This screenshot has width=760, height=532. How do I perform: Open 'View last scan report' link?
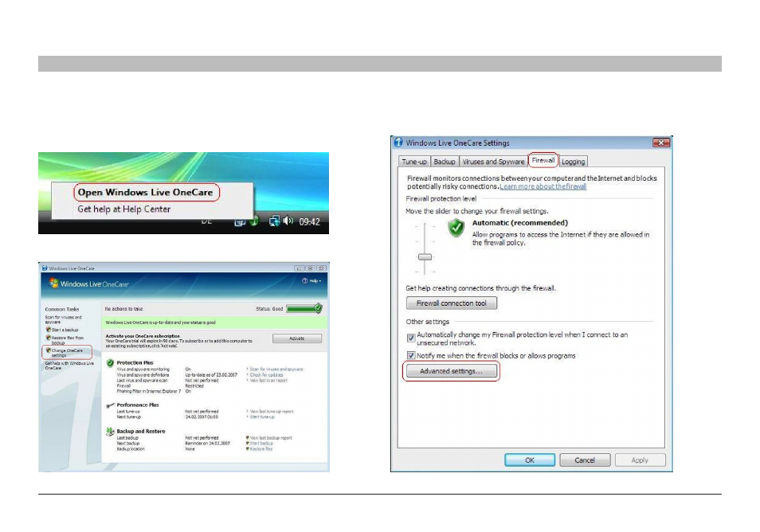click(x=268, y=381)
